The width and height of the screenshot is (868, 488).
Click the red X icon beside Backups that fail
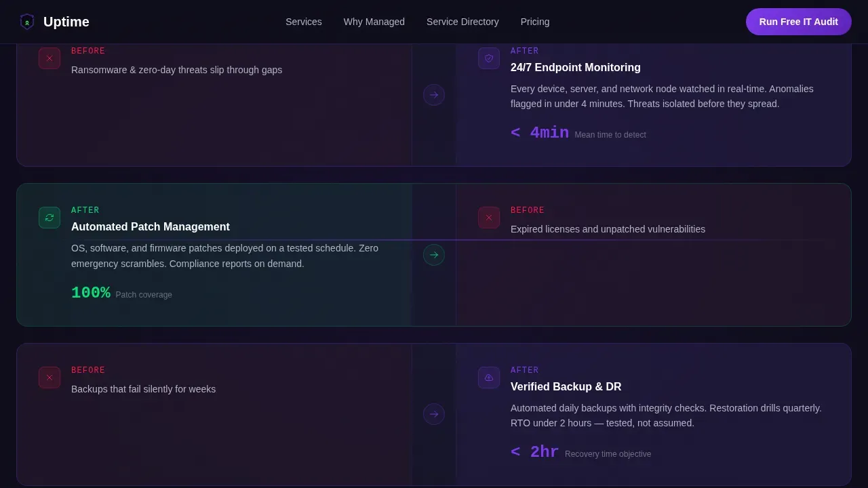[x=50, y=378]
